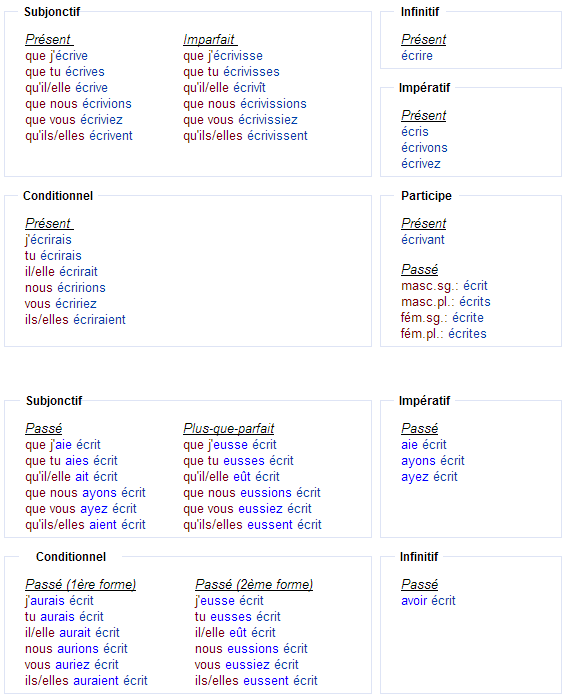Click the Plus-que-parfait tense heading
The height and width of the screenshot is (696, 570).
coord(229,428)
